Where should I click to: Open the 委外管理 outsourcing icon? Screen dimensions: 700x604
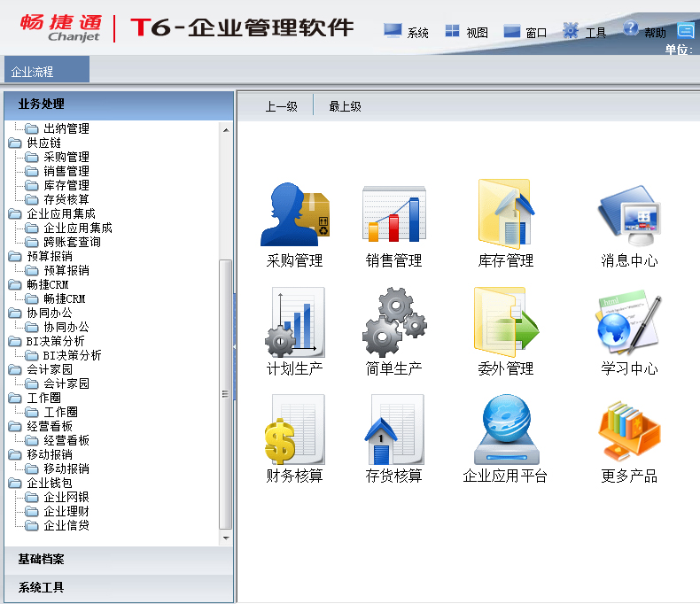coord(505,322)
